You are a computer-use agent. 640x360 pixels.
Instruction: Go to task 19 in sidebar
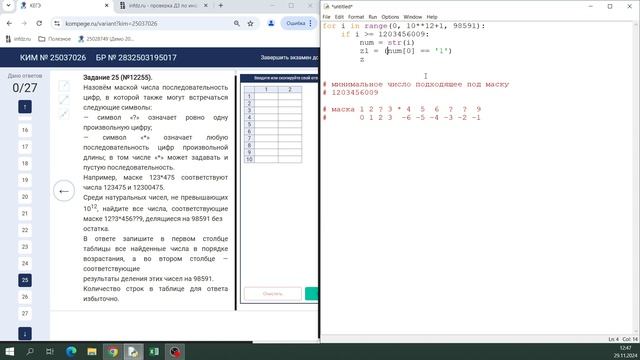[x=25, y=180]
